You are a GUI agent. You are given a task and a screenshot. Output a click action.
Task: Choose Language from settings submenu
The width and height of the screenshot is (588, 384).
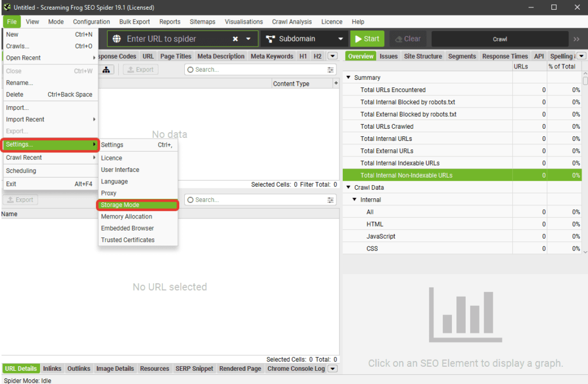tap(138, 181)
